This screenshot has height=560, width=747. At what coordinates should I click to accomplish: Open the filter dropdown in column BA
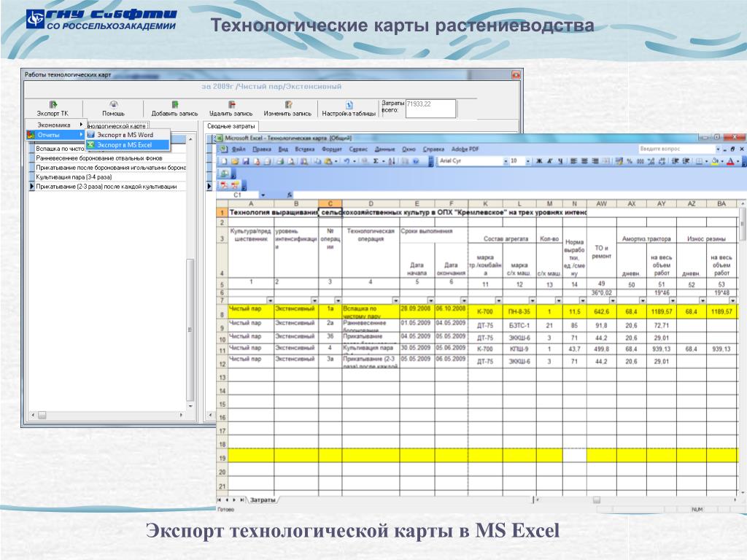point(732,300)
